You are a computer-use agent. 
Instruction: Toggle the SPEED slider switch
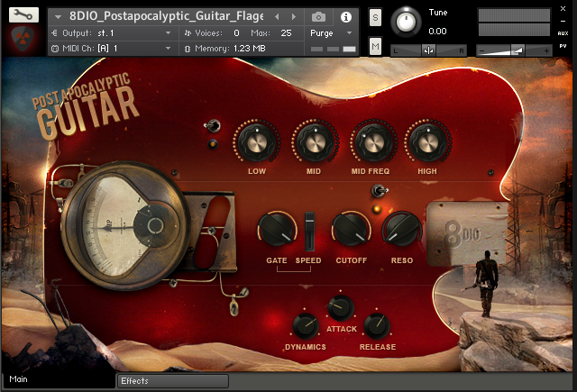(309, 232)
